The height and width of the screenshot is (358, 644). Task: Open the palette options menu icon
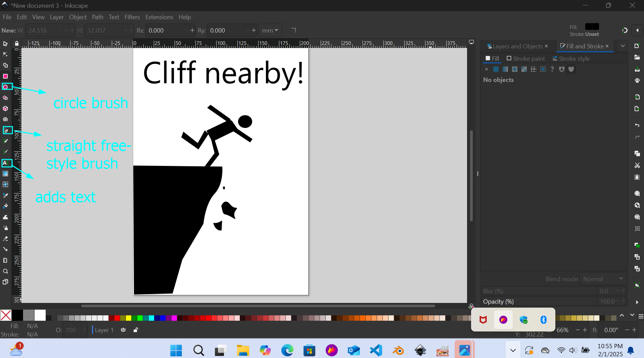[641, 316]
